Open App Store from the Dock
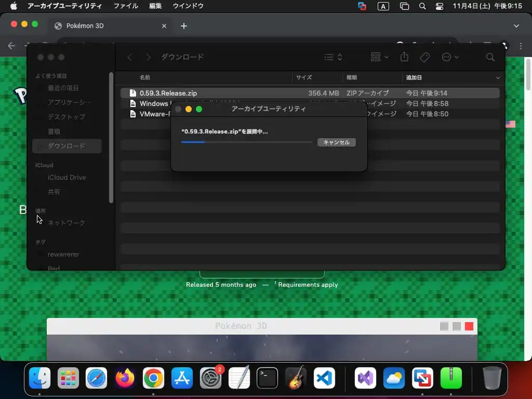Screen dimensions: 532x399 (182, 378)
